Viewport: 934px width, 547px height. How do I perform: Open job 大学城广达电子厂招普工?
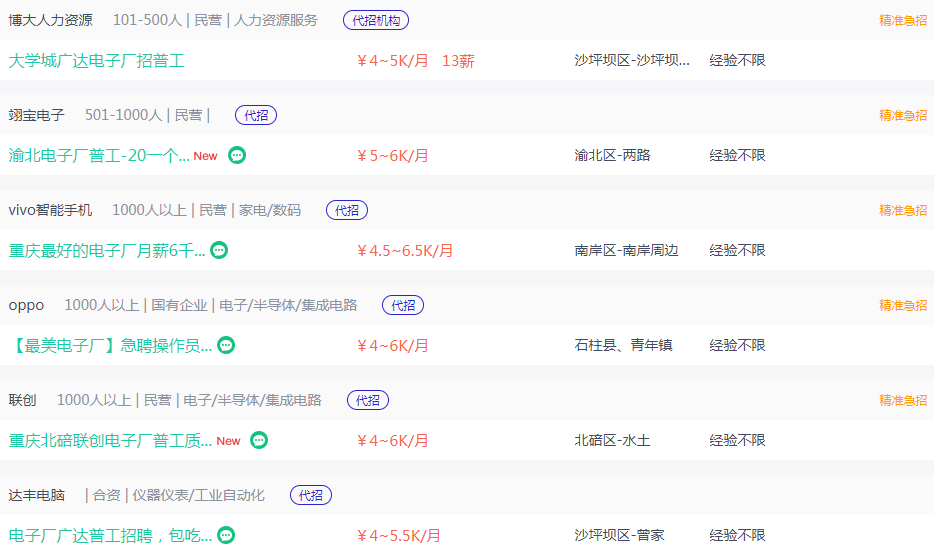pos(97,60)
